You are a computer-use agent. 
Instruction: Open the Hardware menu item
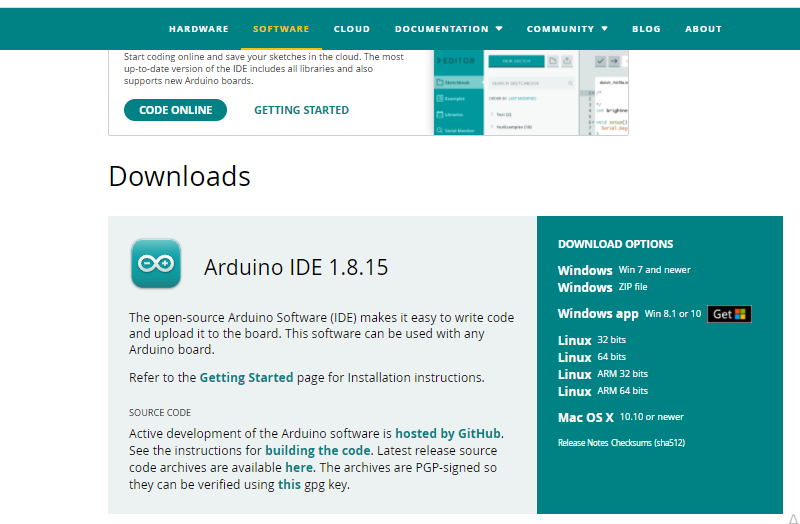(199, 29)
